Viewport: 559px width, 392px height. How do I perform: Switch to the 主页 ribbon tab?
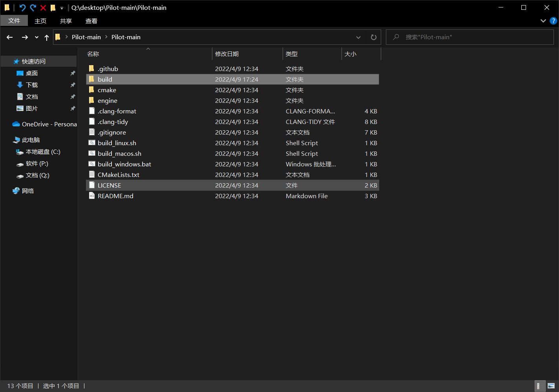(x=40, y=21)
